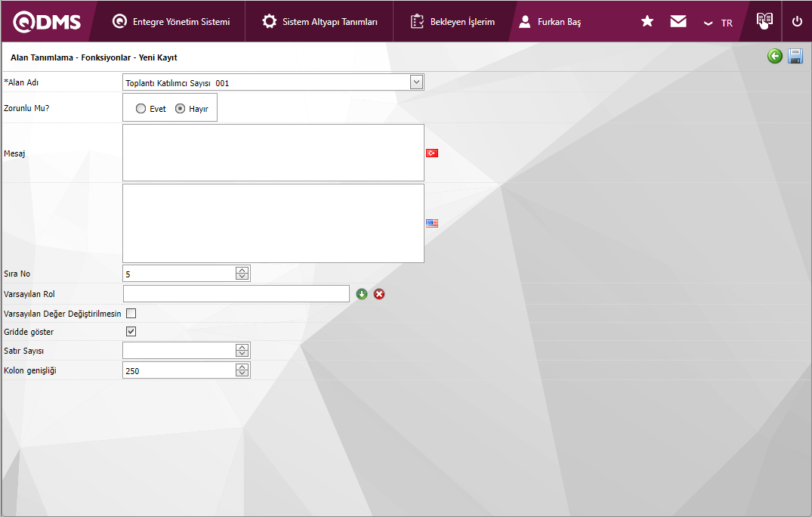Decrease the Satır Sayısı value
The height and width of the screenshot is (517, 812).
click(x=242, y=354)
